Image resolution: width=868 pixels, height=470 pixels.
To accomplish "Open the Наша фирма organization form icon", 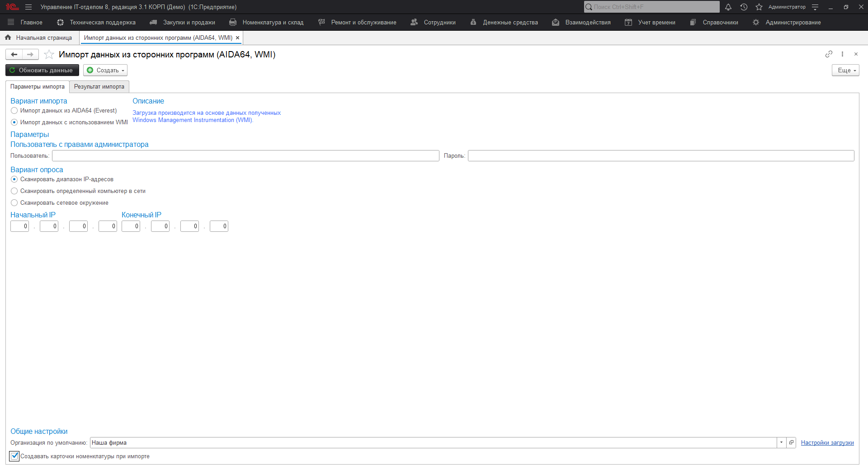I will pos(791,443).
